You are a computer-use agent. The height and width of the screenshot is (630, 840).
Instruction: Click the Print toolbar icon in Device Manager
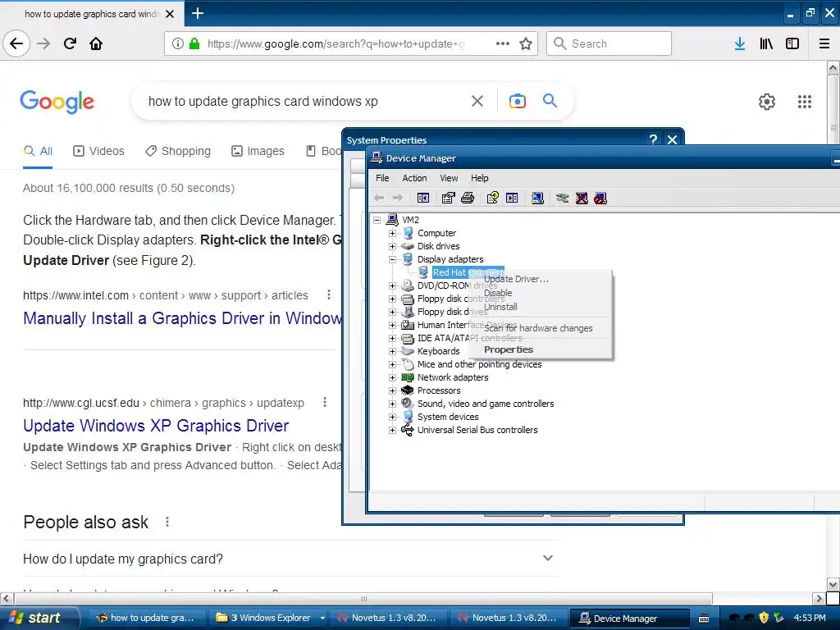pyautogui.click(x=467, y=199)
